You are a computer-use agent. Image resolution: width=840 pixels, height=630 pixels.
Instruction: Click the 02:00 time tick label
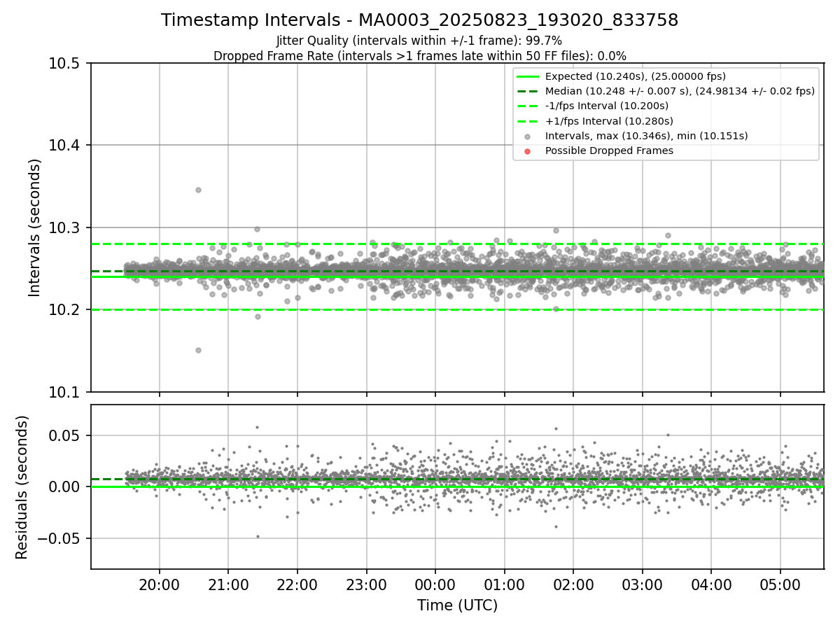point(573,584)
